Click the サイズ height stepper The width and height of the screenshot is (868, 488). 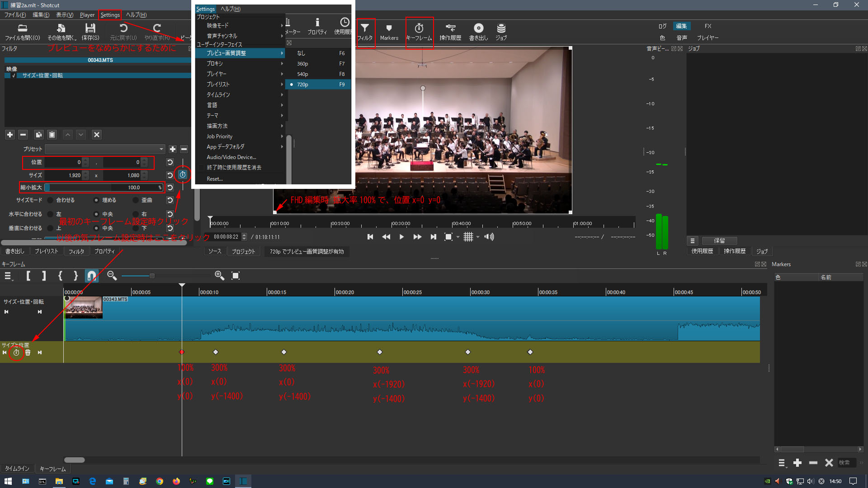tap(144, 175)
